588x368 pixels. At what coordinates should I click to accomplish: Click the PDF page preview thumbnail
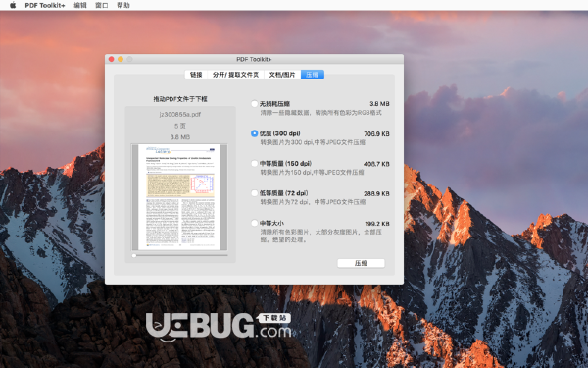tap(179, 197)
